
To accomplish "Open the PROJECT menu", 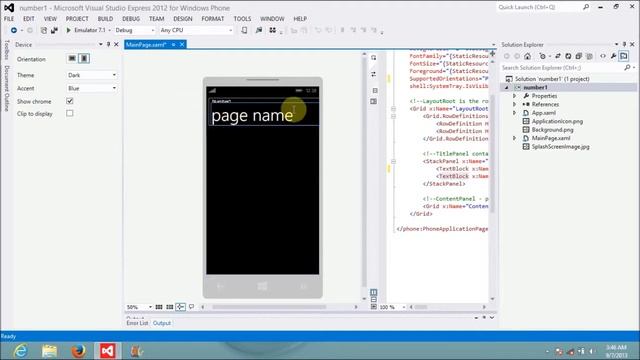I will (77, 19).
